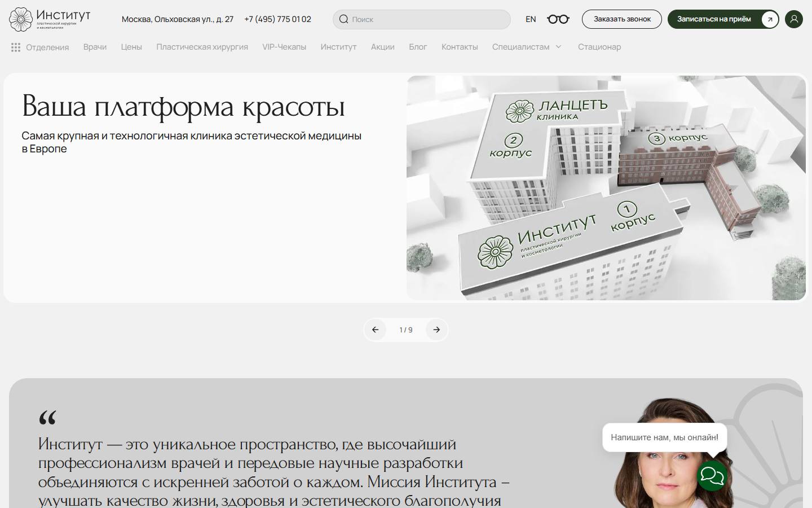Screen dimensions: 812x508
Task: Open the VIP-Чекапы menu item
Action: [x=284, y=47]
